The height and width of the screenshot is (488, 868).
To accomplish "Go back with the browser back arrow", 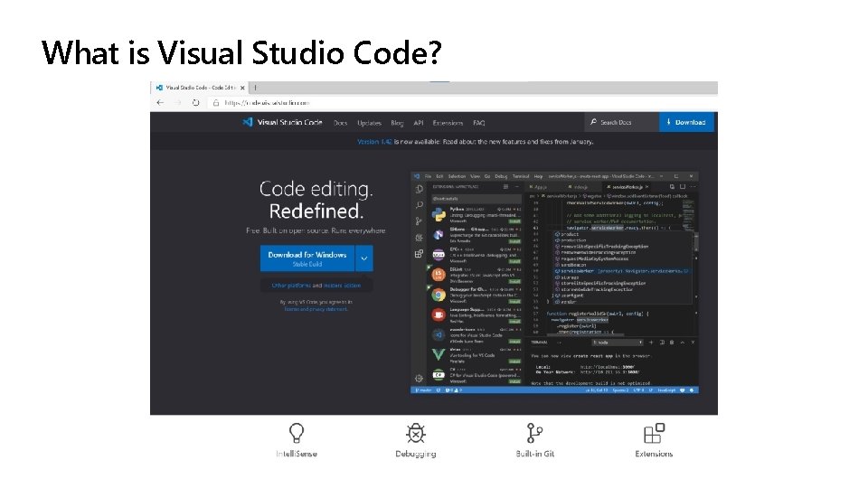I will click(160, 103).
